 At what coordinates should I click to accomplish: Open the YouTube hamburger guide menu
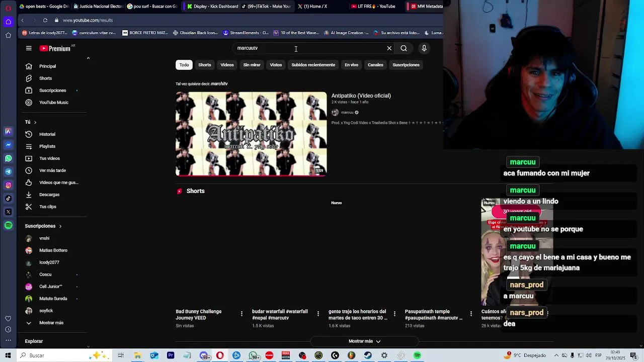(x=29, y=48)
